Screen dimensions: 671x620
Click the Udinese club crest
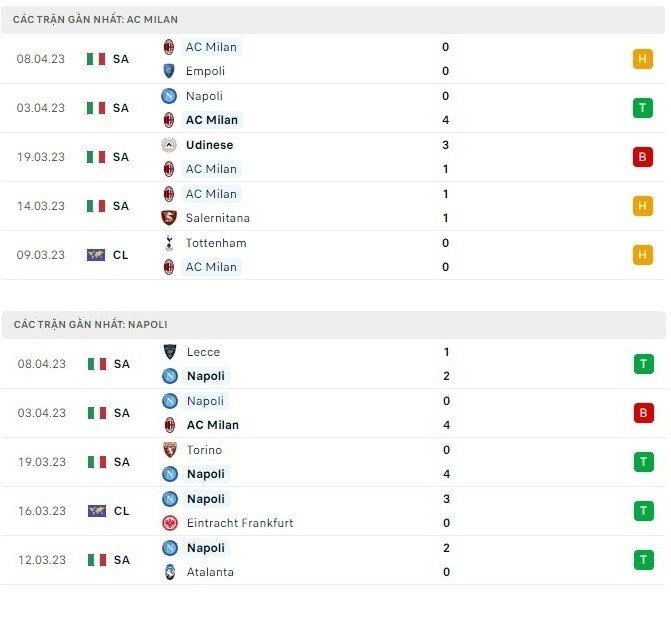pos(169,145)
